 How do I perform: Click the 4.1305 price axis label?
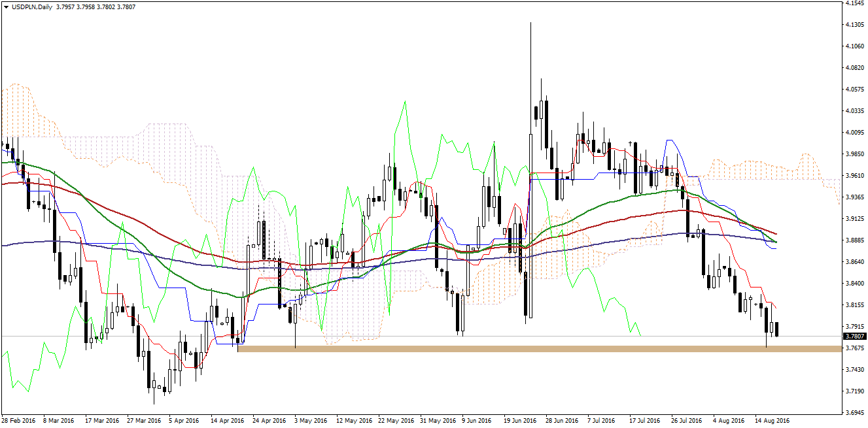pyautogui.click(x=854, y=25)
